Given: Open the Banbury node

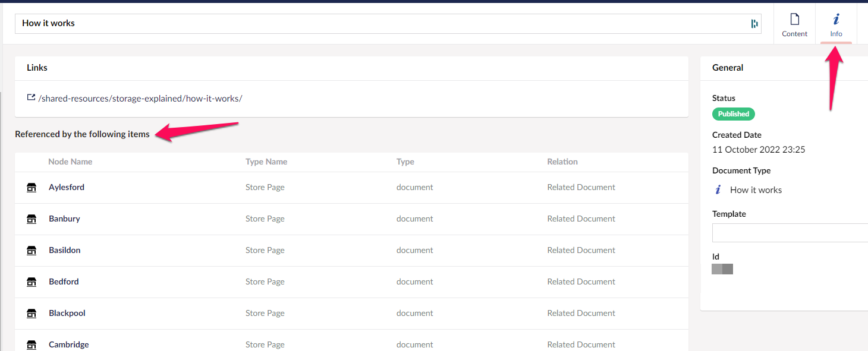Looking at the screenshot, I should coord(64,219).
